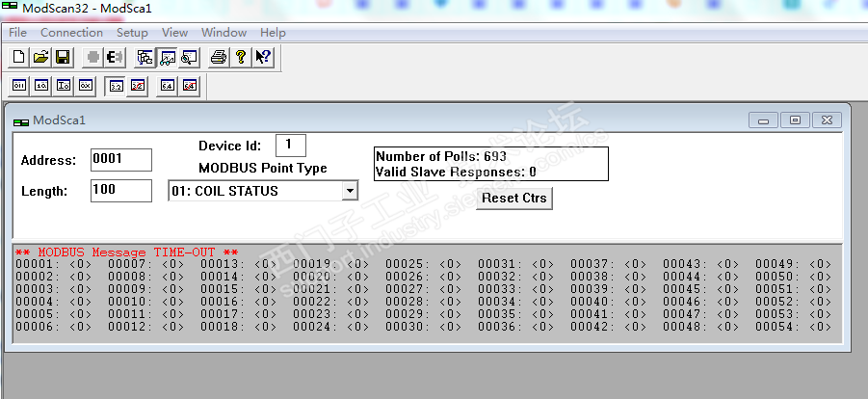The width and height of the screenshot is (868, 399).
Task: Click the open folder toolbar icon
Action: tap(40, 57)
